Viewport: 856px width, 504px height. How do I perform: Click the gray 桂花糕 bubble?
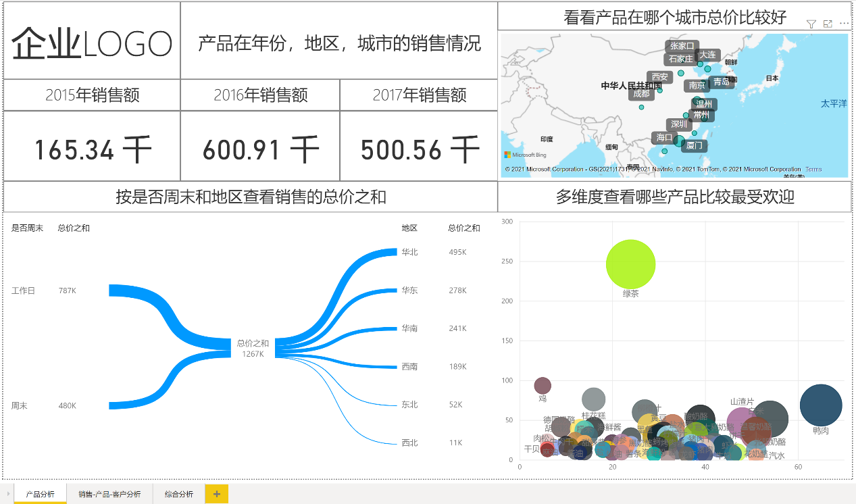pos(593,399)
